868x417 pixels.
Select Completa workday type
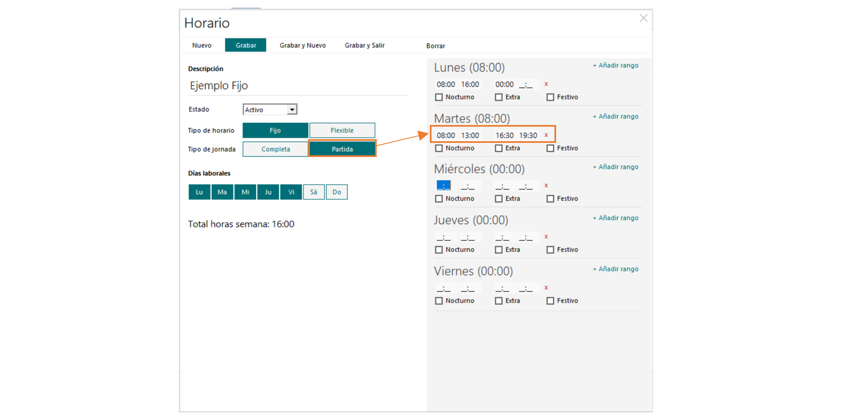pyautogui.click(x=276, y=149)
